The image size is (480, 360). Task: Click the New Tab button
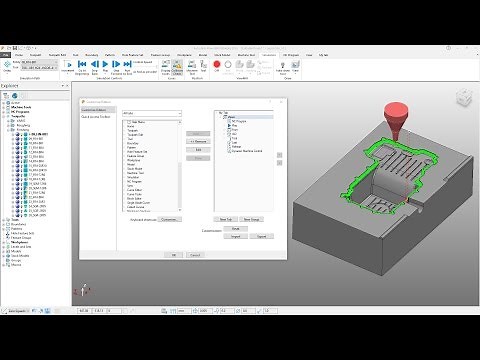click(226, 219)
